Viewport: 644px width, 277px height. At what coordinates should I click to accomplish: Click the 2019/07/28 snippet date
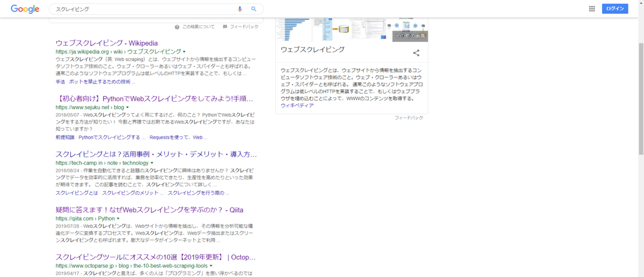(68, 226)
